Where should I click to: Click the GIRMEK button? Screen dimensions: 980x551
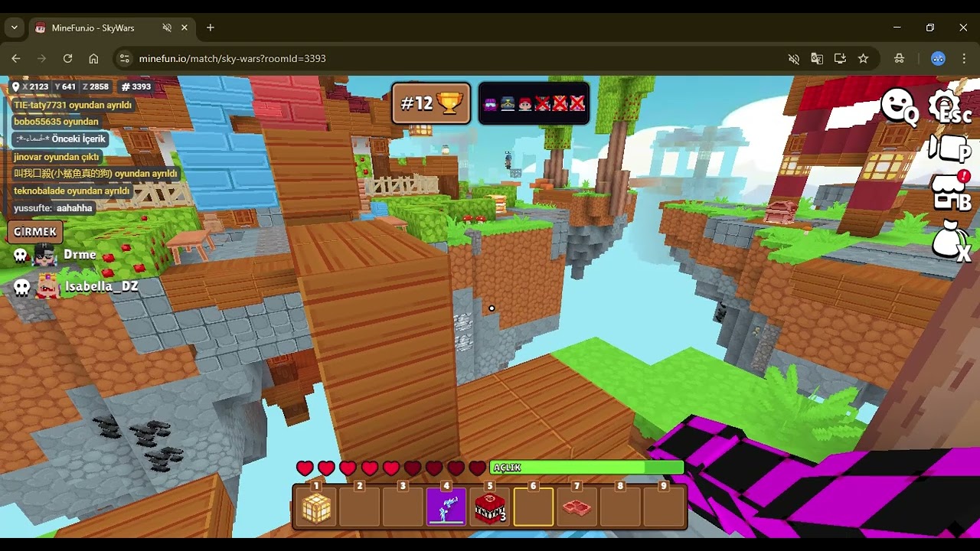click(x=35, y=231)
